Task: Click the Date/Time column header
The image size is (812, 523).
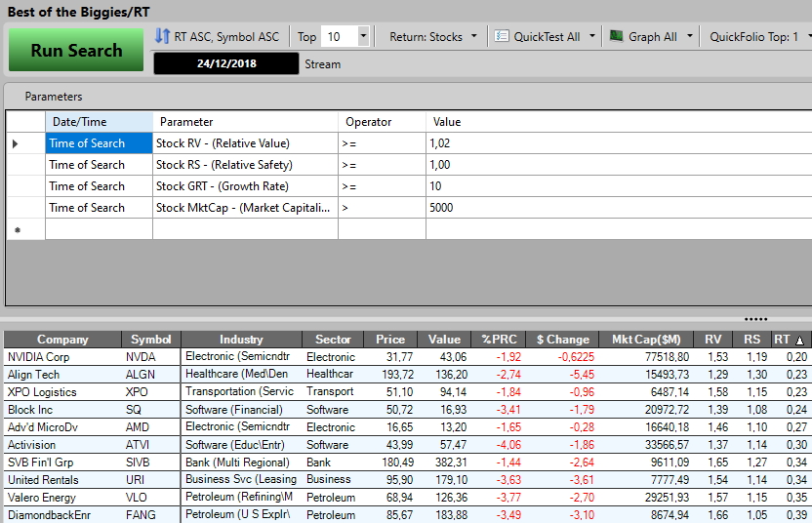Action: coord(99,122)
